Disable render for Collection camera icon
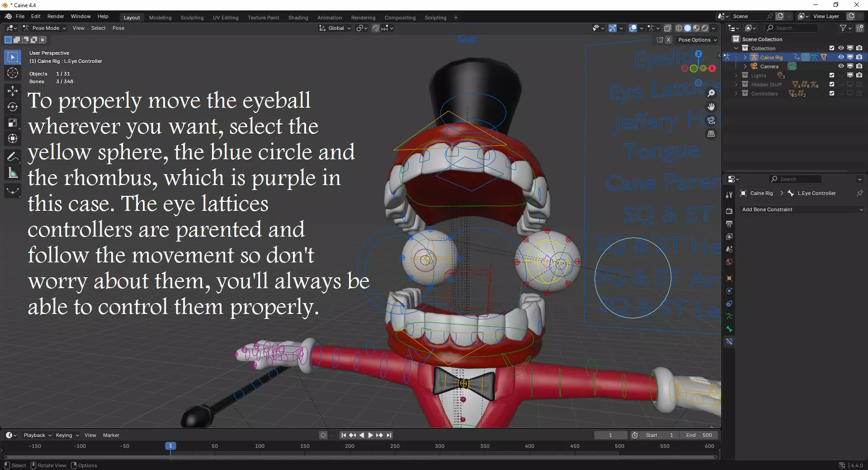The width and height of the screenshot is (868, 470). 859,48
